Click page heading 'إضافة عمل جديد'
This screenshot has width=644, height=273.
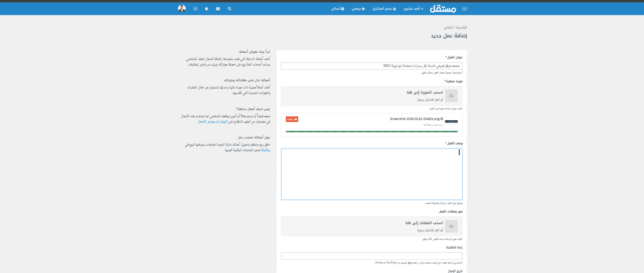coord(448,36)
